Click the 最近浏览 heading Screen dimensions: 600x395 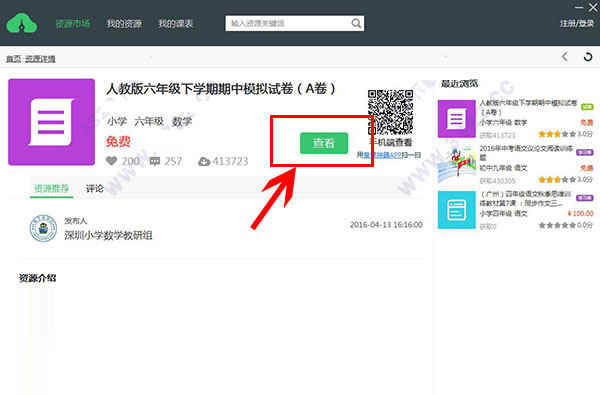pos(459,83)
